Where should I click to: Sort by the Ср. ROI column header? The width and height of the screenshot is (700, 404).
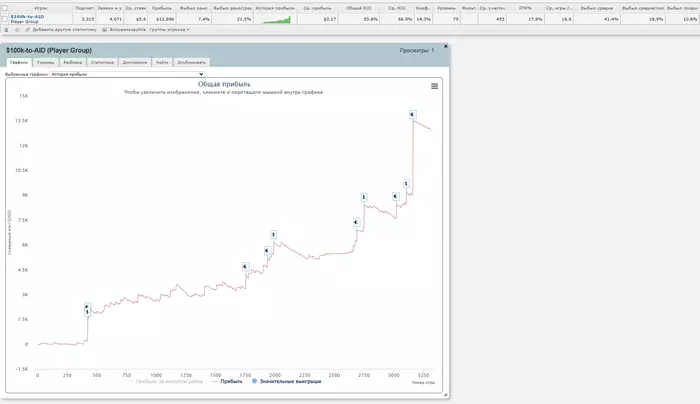coord(397,8)
